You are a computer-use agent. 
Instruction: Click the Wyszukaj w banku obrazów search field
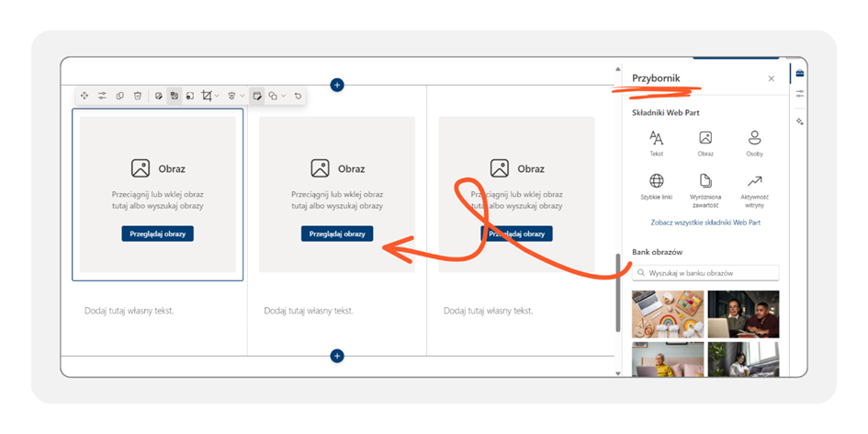click(x=705, y=273)
